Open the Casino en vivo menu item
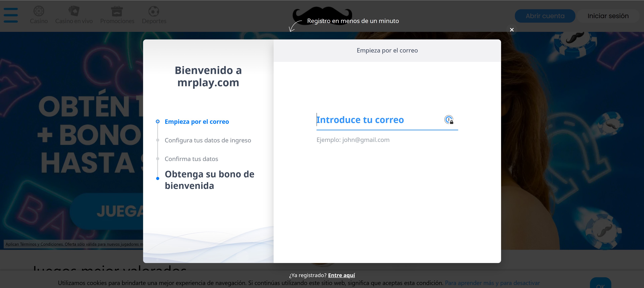This screenshot has height=288, width=644. [74, 21]
